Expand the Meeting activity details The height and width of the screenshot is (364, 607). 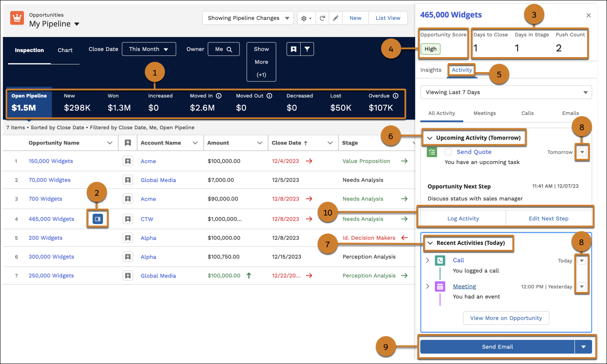[x=427, y=286]
